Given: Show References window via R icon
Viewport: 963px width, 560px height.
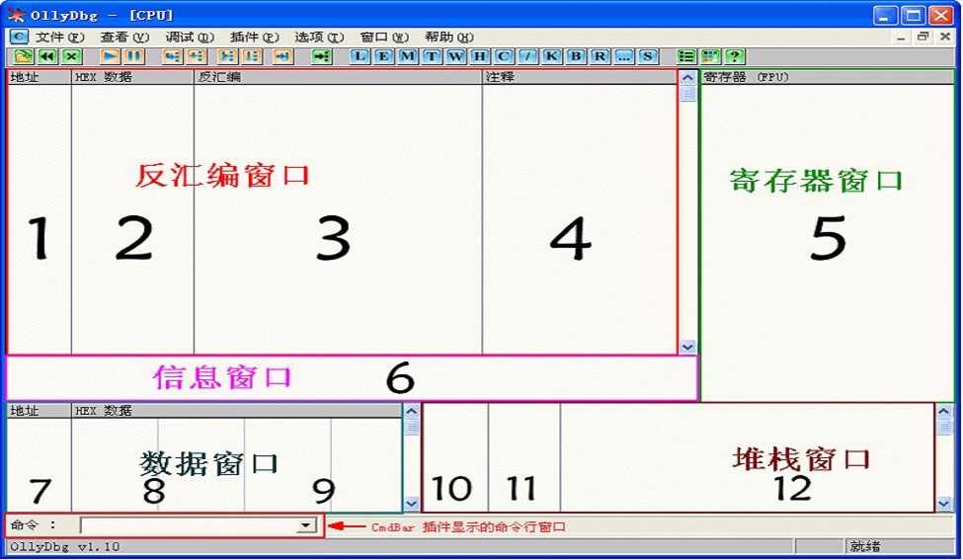Looking at the screenshot, I should pos(600,56).
